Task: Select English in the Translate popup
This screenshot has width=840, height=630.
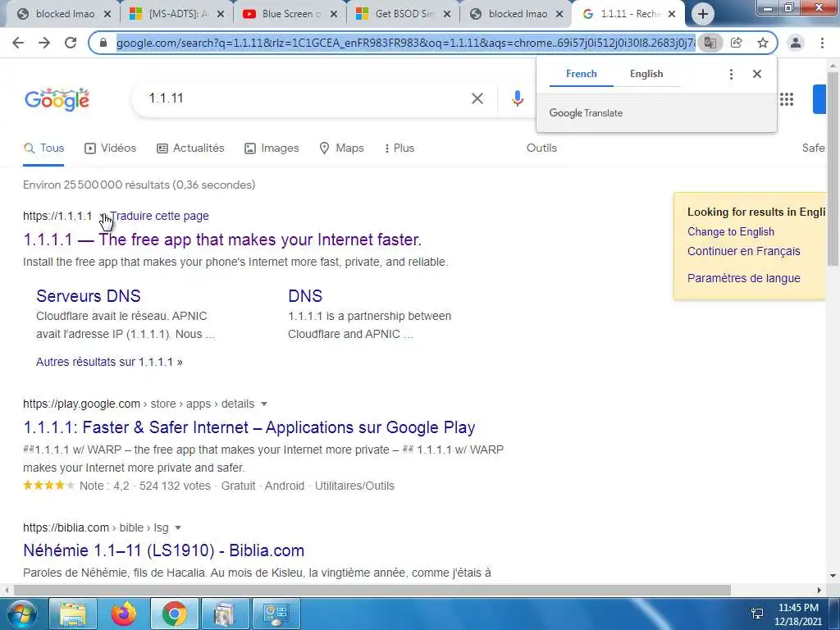Action: point(646,74)
